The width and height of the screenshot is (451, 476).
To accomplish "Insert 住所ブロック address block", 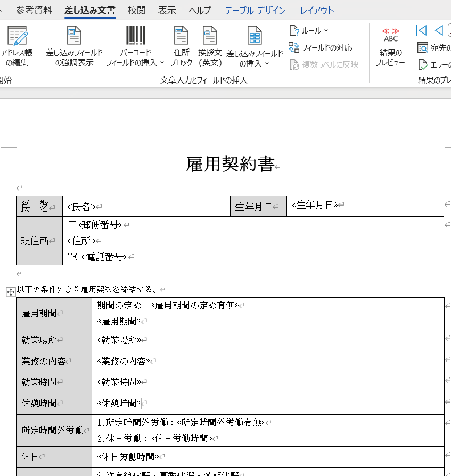I will click(181, 46).
